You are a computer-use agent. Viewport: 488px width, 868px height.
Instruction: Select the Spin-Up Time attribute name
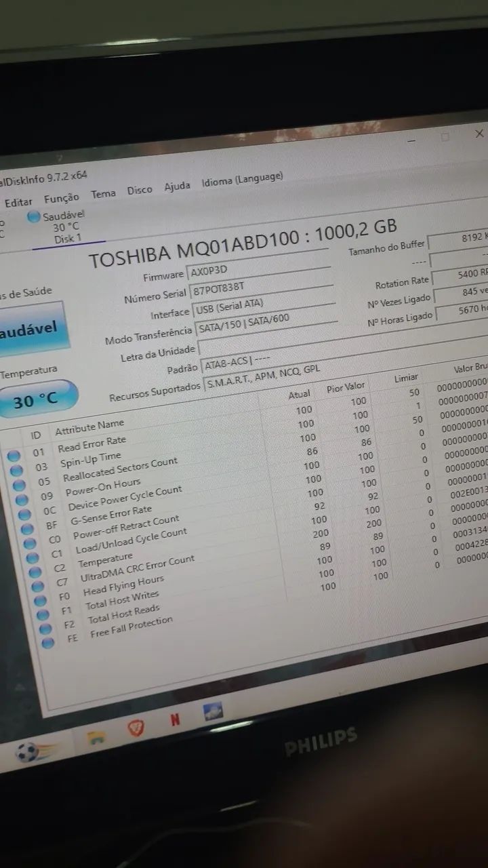click(91, 460)
